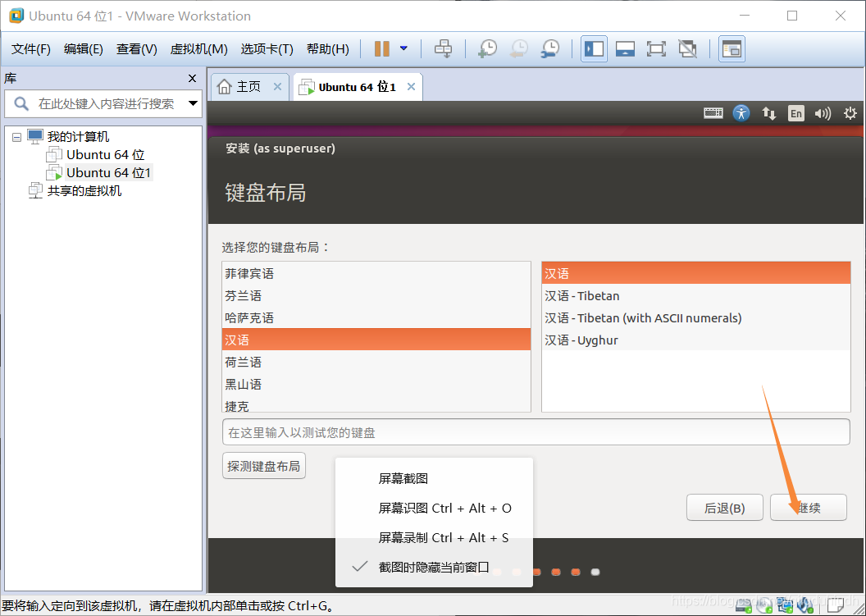Image resolution: width=866 pixels, height=616 pixels.
Task: Select 汉语 - Tibetan (with ASCII numerals) variant
Action: (x=696, y=317)
